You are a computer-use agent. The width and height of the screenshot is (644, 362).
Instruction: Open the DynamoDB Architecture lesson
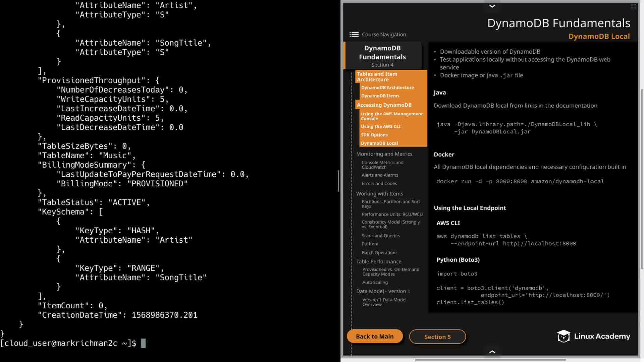point(387,87)
